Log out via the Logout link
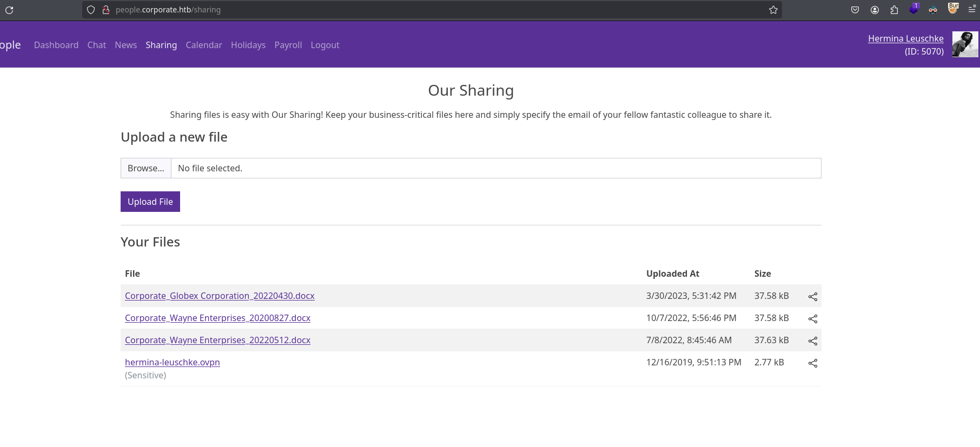980x447 pixels. [x=325, y=45]
